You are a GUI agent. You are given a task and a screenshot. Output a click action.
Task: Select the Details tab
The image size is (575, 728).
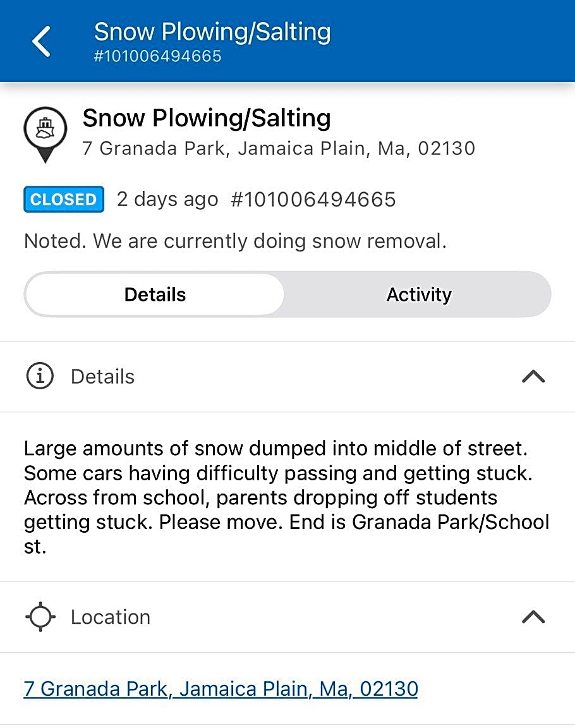click(155, 294)
